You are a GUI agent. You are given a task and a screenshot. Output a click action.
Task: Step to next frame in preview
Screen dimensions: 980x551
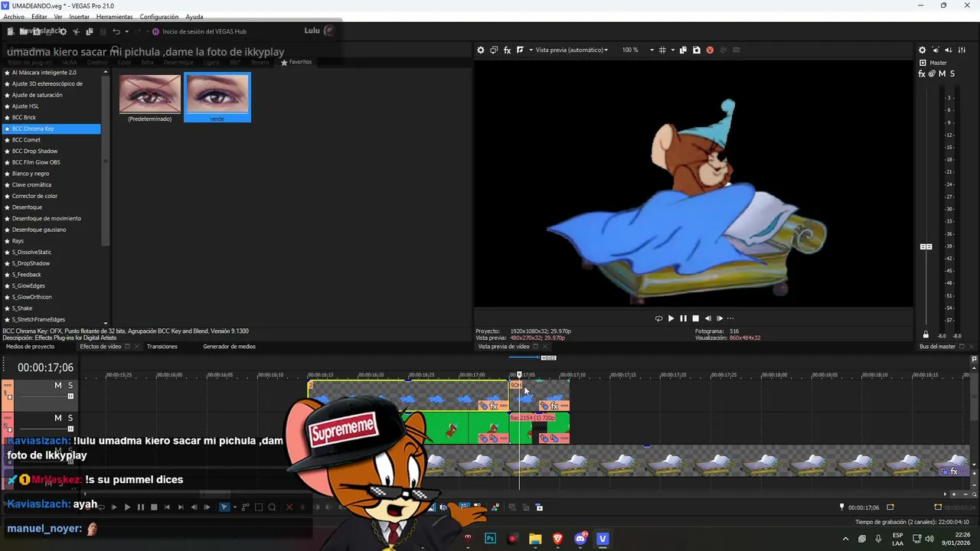coord(720,318)
